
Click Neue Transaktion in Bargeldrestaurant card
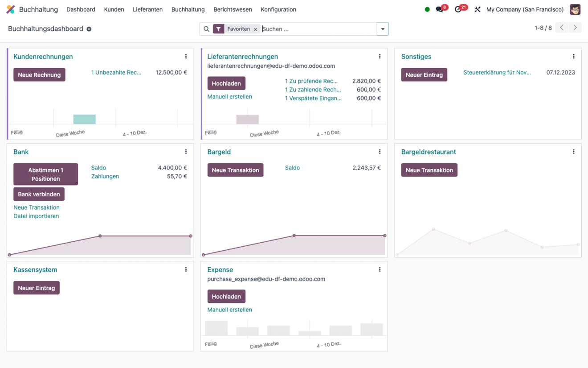coord(429,170)
